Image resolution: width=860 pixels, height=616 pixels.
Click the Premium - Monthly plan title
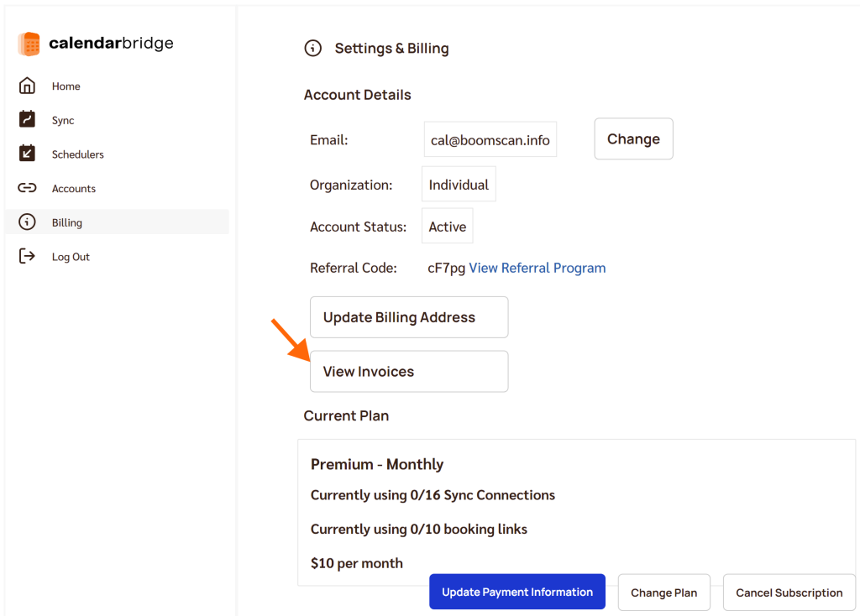[x=377, y=464]
